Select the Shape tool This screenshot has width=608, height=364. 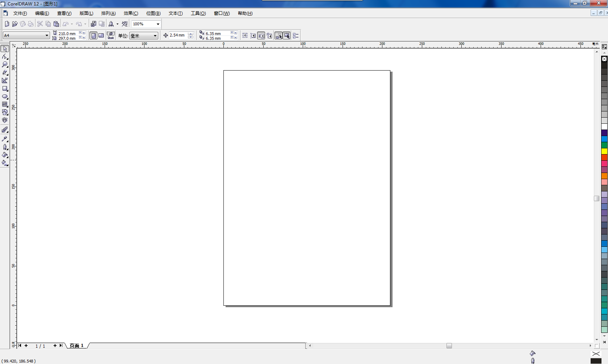(x=5, y=57)
